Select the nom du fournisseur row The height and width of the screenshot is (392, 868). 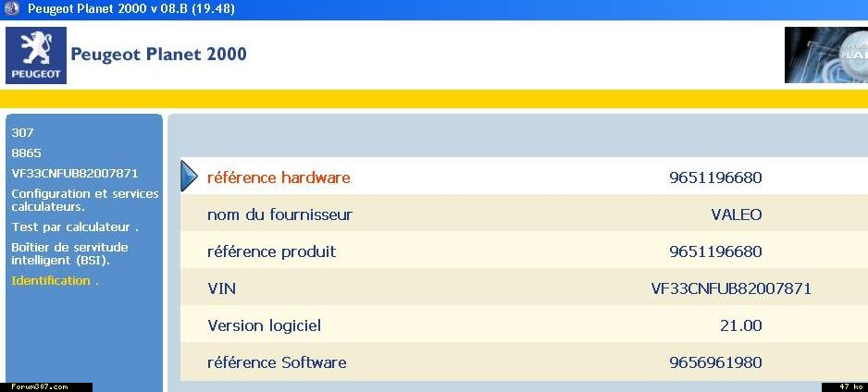525,214
